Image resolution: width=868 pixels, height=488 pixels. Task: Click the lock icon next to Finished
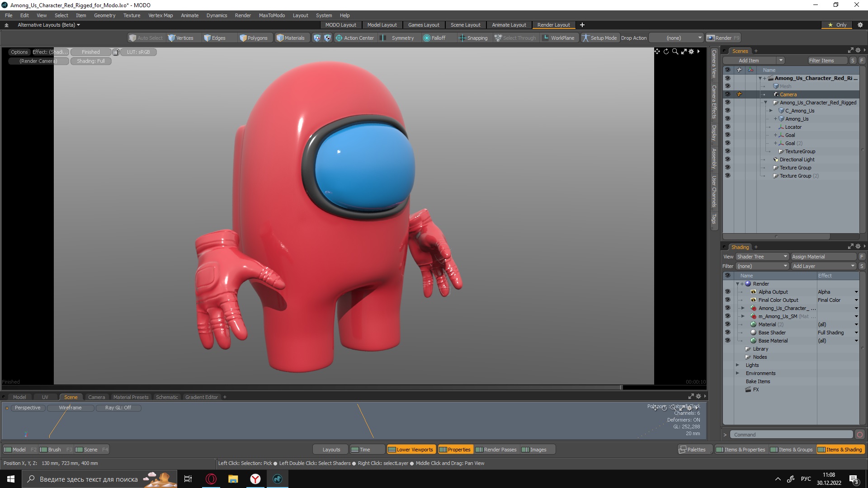click(116, 52)
